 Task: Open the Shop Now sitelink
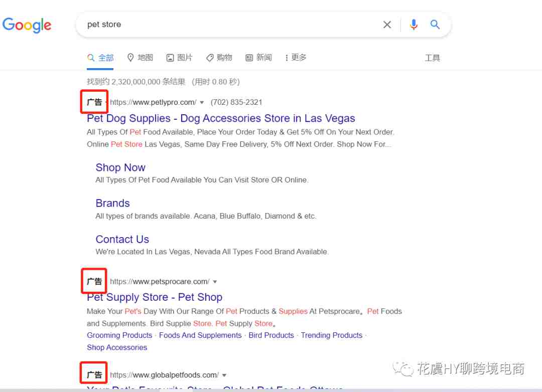(x=120, y=167)
